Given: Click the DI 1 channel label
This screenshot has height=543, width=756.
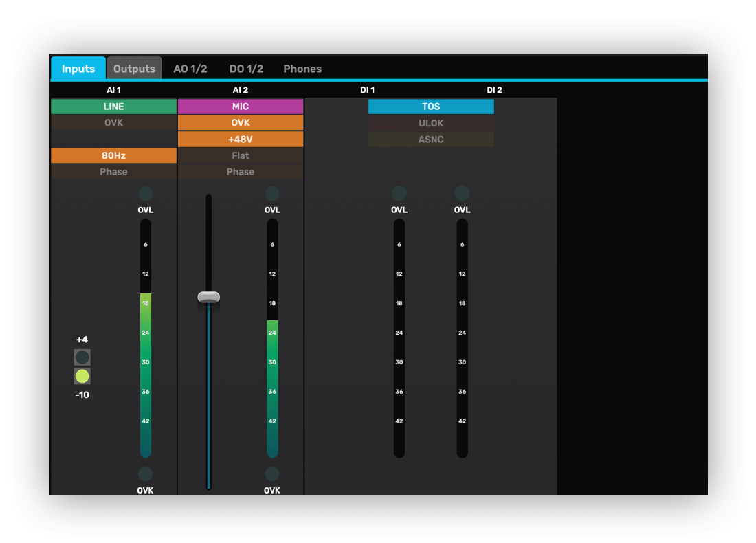Looking at the screenshot, I should pos(368,90).
